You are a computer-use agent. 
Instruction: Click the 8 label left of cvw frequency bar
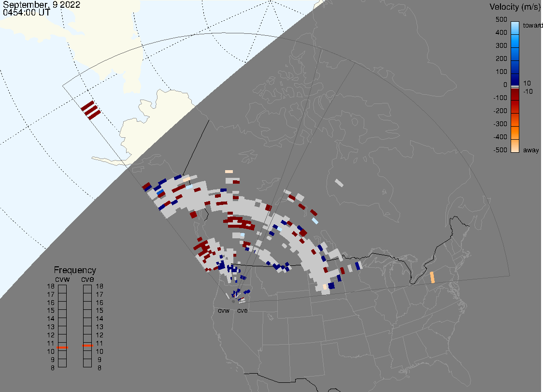click(x=53, y=368)
